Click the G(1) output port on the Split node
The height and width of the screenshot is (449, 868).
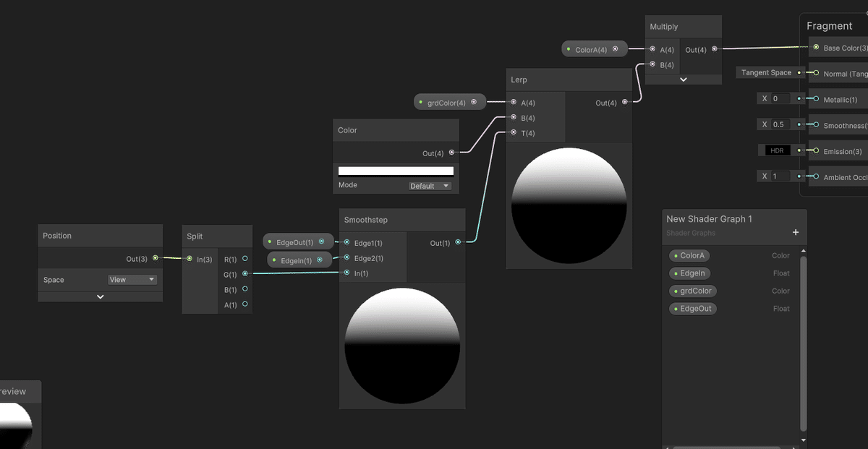245,274
